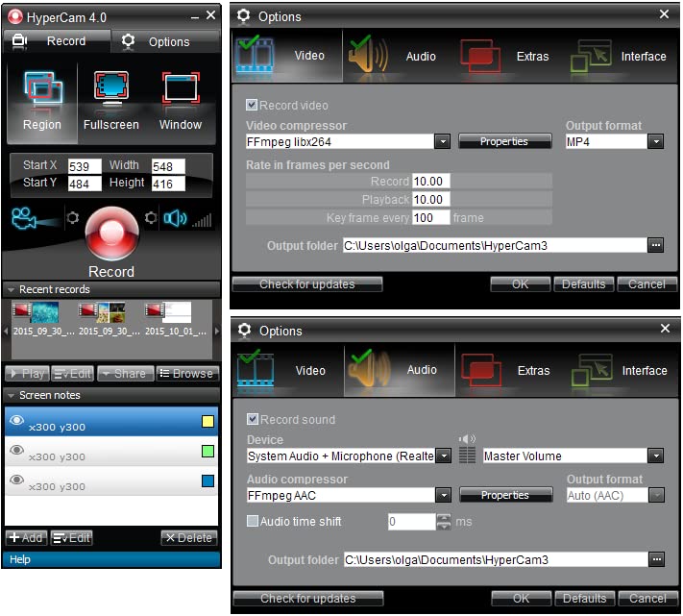The width and height of the screenshot is (683, 616).
Task: Select Region capture mode icon
Action: [x=42, y=89]
